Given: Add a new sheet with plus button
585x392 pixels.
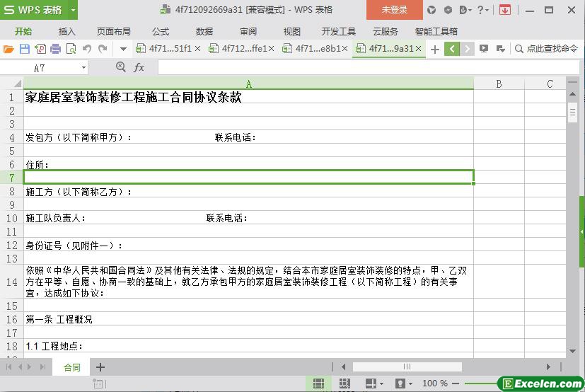Looking at the screenshot, I should pyautogui.click(x=100, y=367).
